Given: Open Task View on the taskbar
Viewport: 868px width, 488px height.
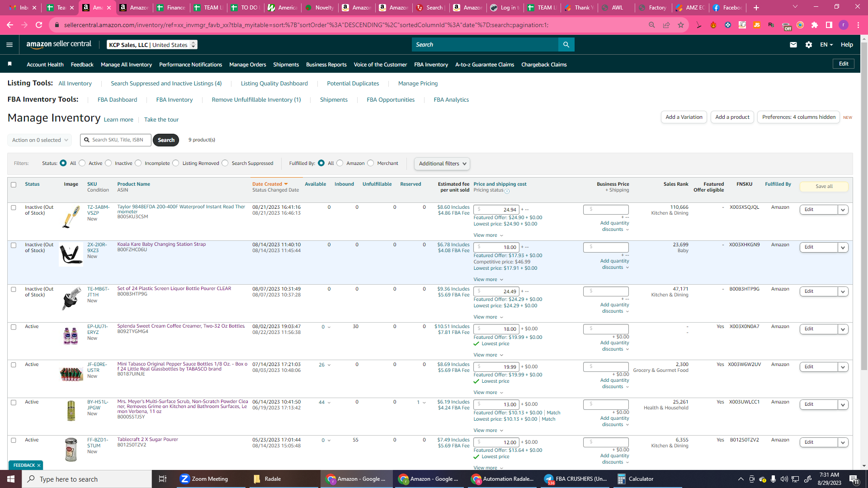Looking at the screenshot, I should coord(163,479).
